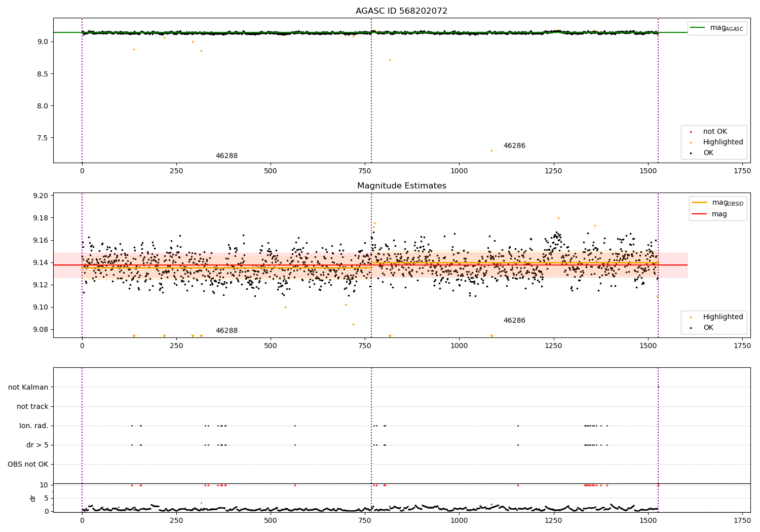The height and width of the screenshot is (532, 760).
Task: Click highlighted point near 9.18 in magnitude plot
Action: (x=558, y=218)
